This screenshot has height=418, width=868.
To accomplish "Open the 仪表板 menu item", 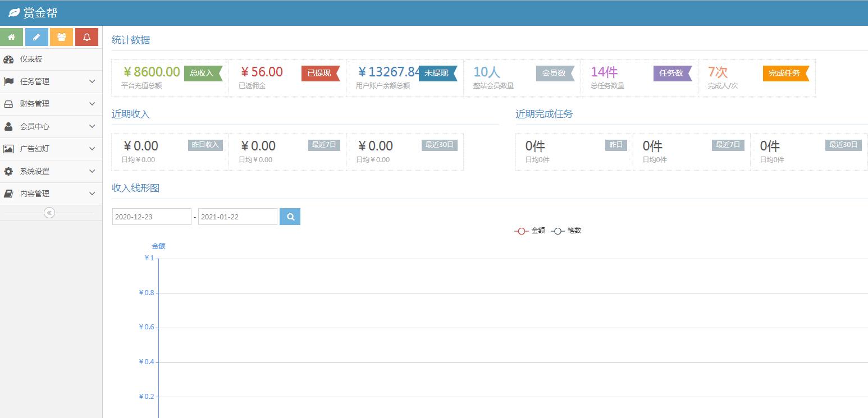I will pos(51,59).
